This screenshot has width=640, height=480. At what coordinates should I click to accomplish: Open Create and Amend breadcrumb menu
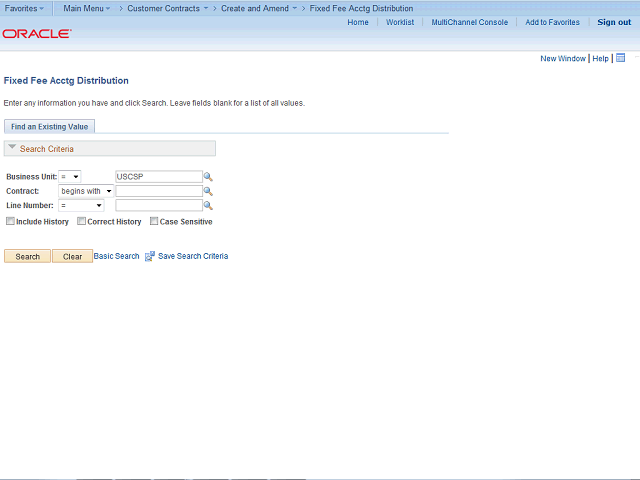pos(259,8)
